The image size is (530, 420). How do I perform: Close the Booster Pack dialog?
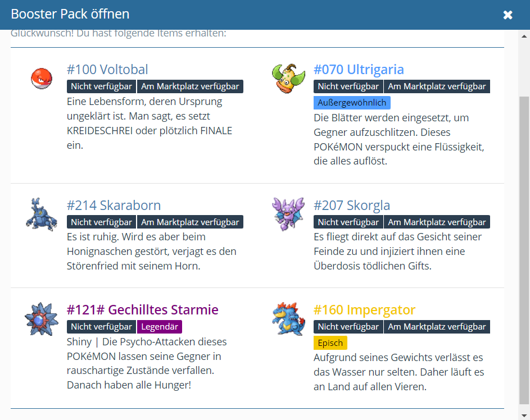tap(508, 15)
